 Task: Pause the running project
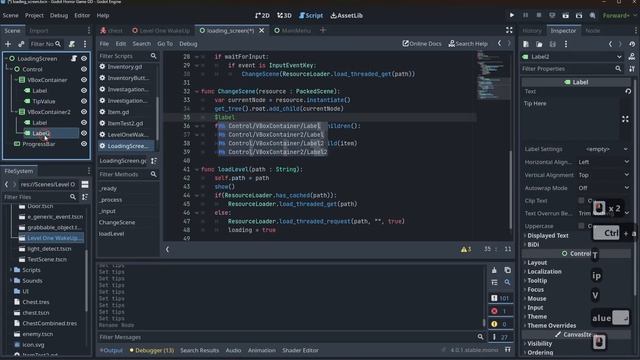(x=525, y=16)
